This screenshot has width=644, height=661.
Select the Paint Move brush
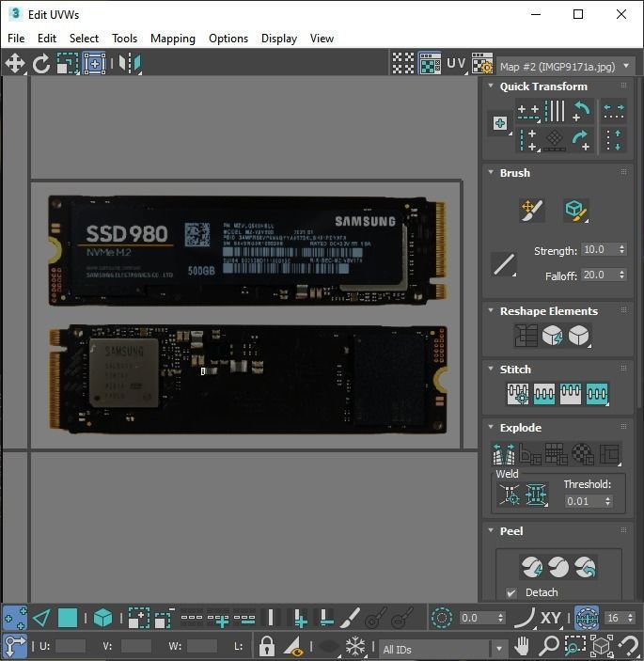click(x=532, y=210)
